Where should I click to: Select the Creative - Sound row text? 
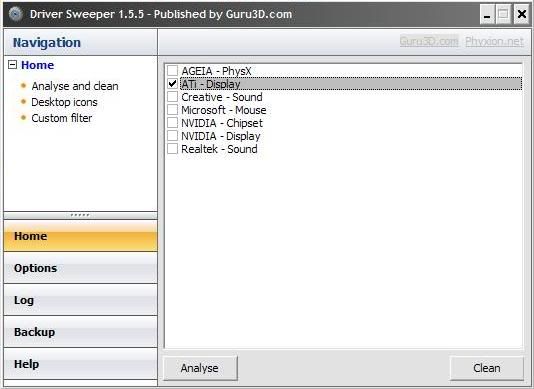click(x=222, y=97)
